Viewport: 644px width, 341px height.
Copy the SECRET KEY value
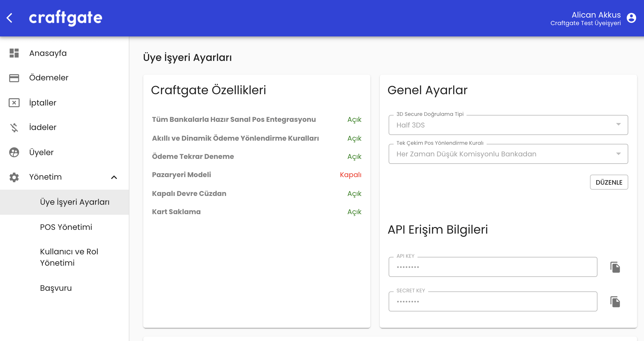click(615, 302)
